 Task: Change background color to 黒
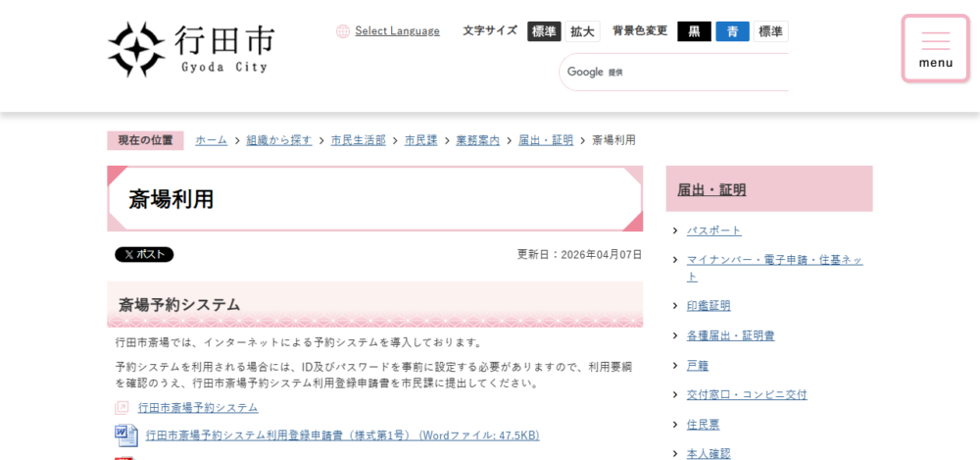click(695, 31)
